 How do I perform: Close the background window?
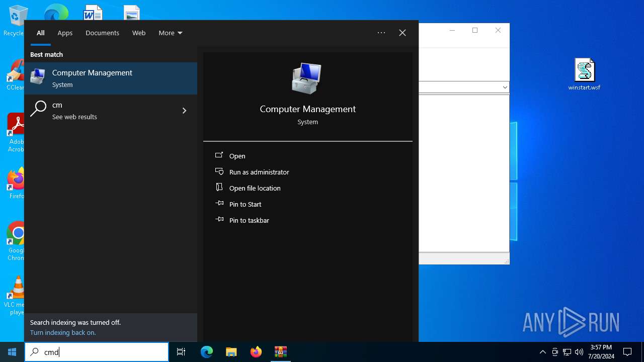[498, 30]
